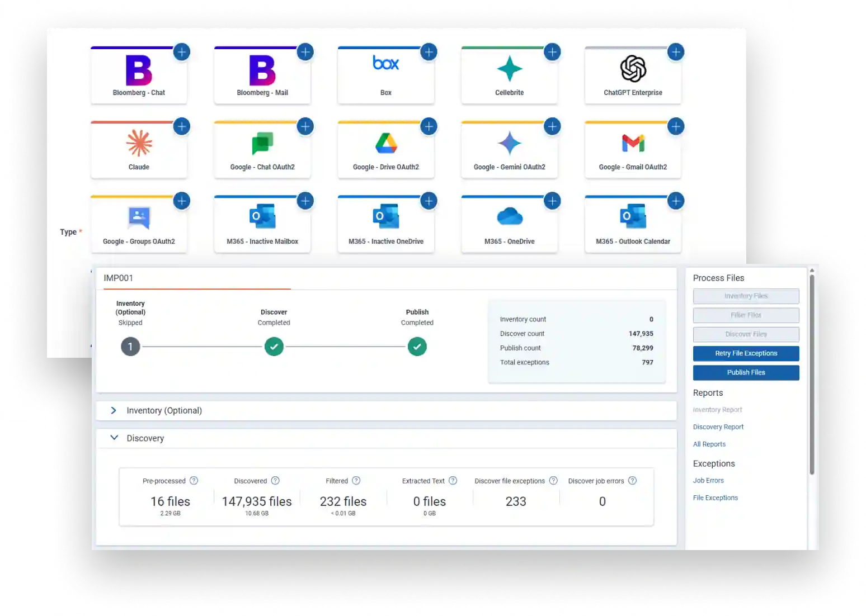Open the All Reports link
The image size is (866, 616).
point(709,444)
